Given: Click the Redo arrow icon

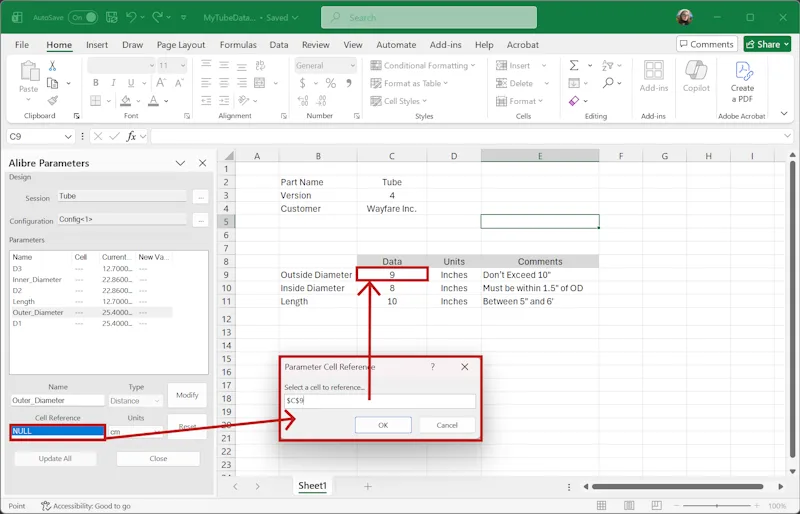Looking at the screenshot, I should pos(158,17).
